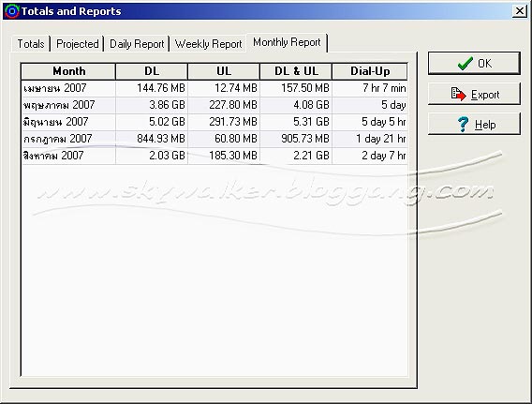Click the Export document arrow icon
The height and width of the screenshot is (404, 532).
click(458, 94)
